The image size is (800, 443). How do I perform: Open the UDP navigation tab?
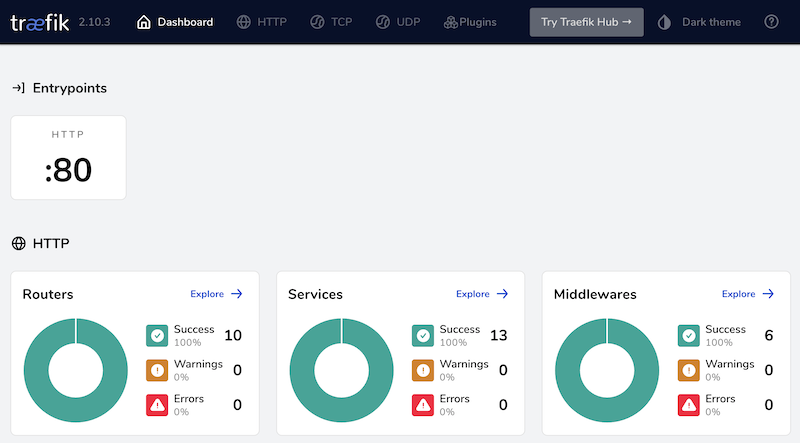coord(396,22)
